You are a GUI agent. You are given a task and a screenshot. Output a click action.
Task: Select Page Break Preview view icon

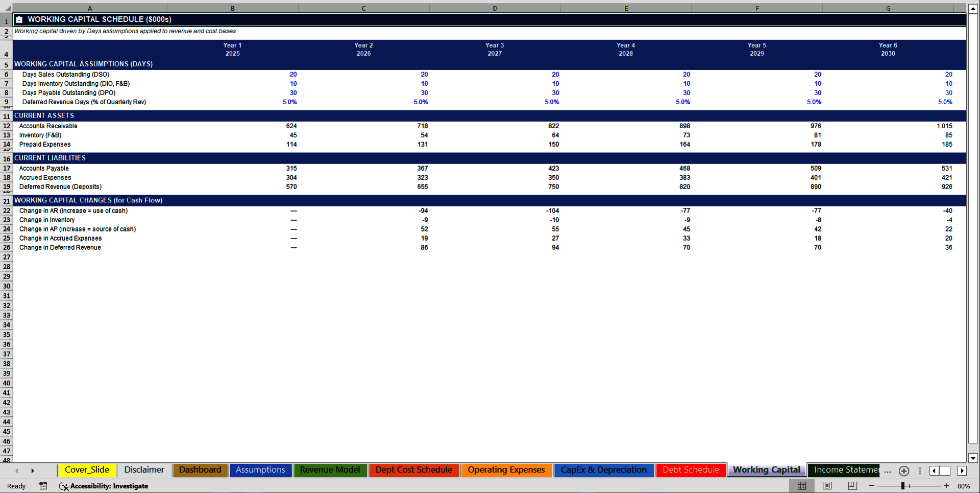tap(852, 486)
